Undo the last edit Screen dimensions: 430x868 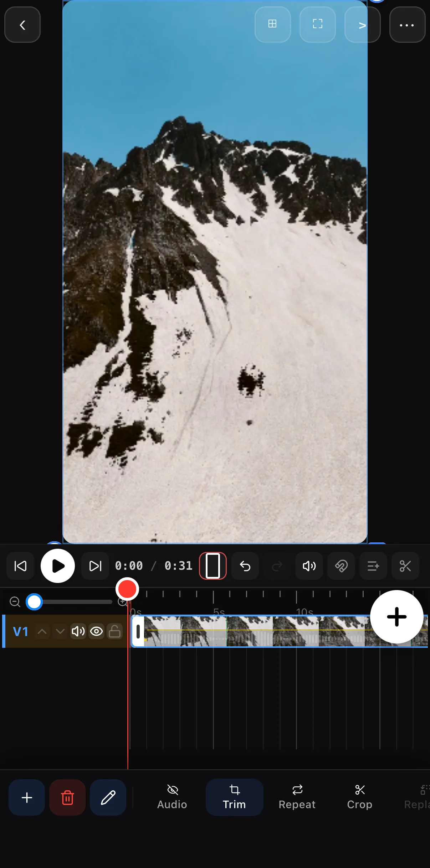(x=245, y=566)
